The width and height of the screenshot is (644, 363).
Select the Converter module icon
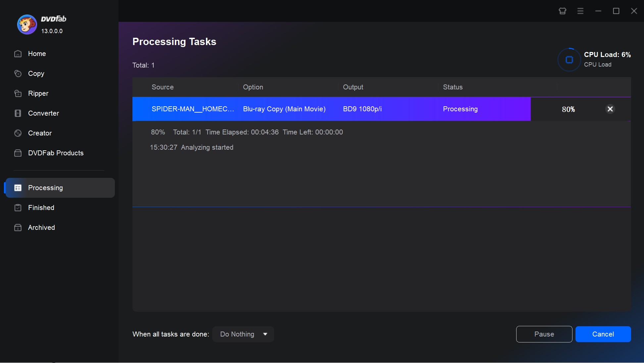[x=18, y=113]
